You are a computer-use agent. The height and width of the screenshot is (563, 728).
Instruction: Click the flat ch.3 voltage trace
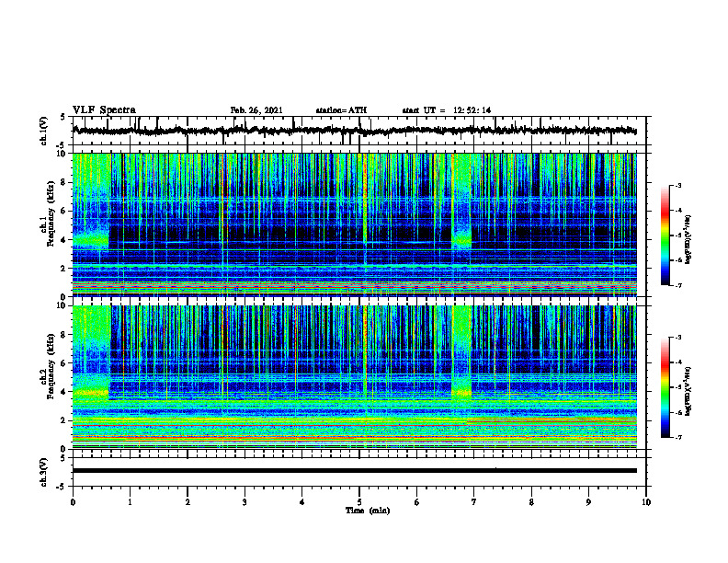point(355,471)
